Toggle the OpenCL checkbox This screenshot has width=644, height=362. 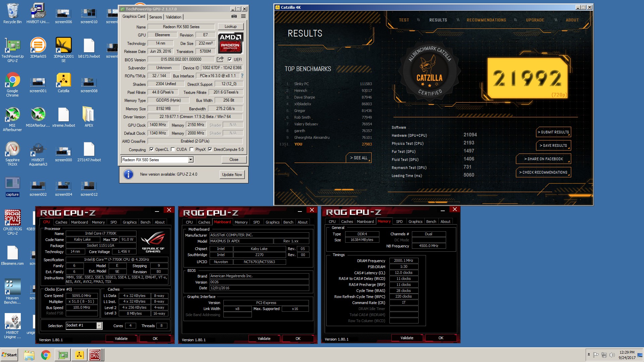click(152, 149)
